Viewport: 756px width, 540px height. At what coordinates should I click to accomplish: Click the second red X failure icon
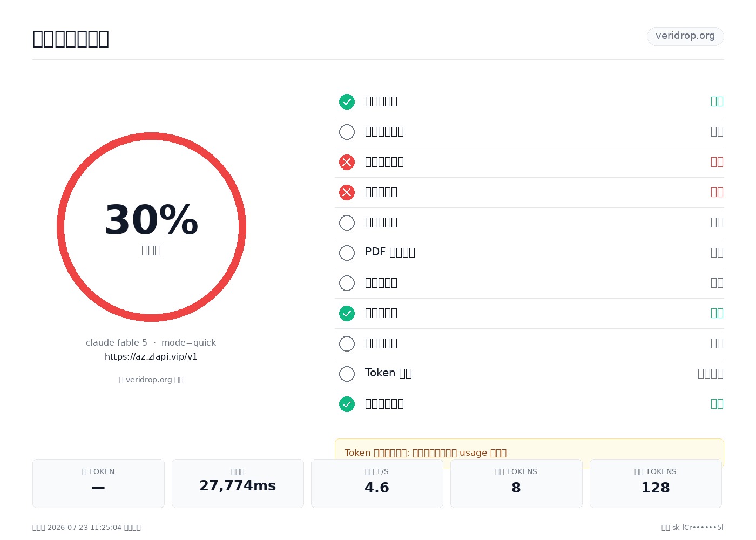(347, 192)
